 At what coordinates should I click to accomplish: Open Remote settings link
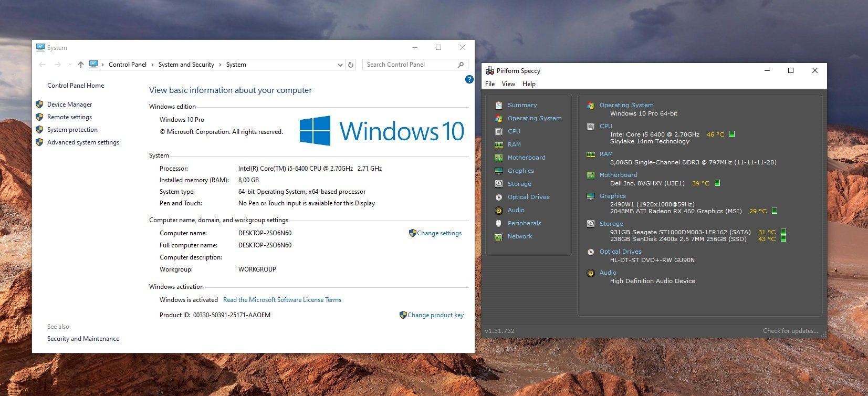69,117
